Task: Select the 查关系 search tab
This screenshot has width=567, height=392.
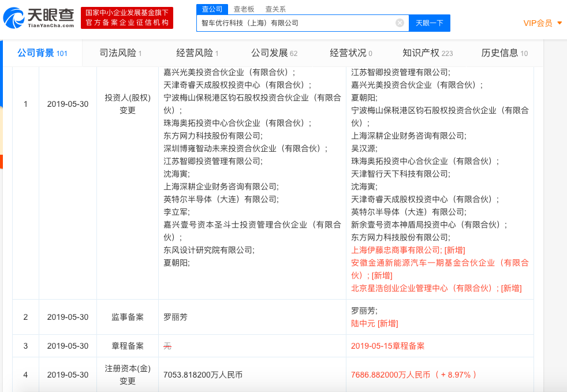Action: pyautogui.click(x=275, y=9)
